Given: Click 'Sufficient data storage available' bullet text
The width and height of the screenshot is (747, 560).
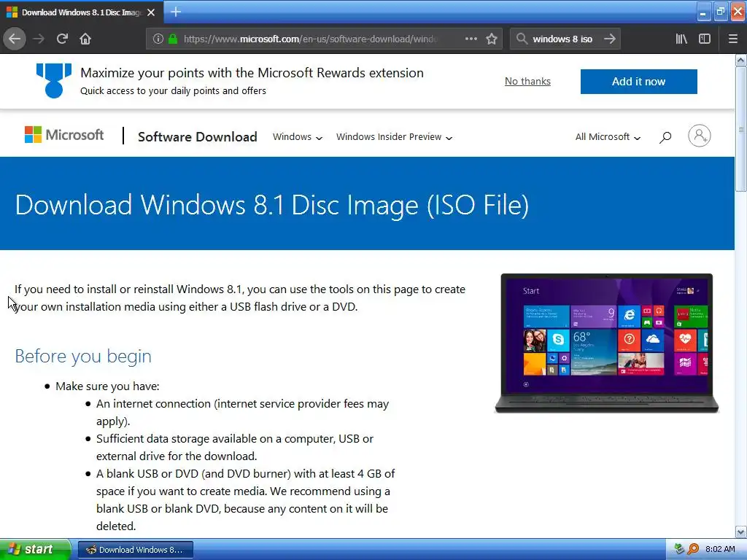Looking at the screenshot, I should point(235,447).
